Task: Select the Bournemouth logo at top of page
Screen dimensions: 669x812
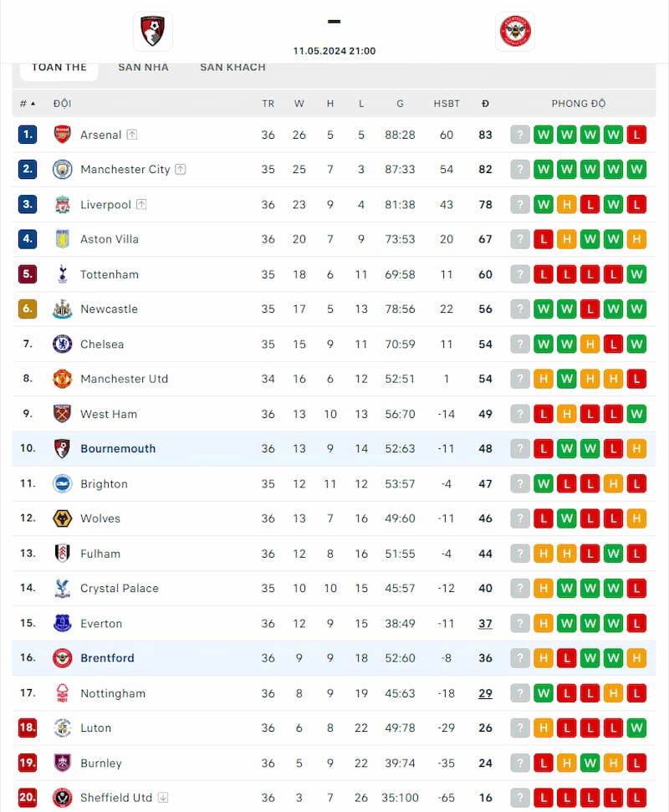Action: pyautogui.click(x=153, y=31)
